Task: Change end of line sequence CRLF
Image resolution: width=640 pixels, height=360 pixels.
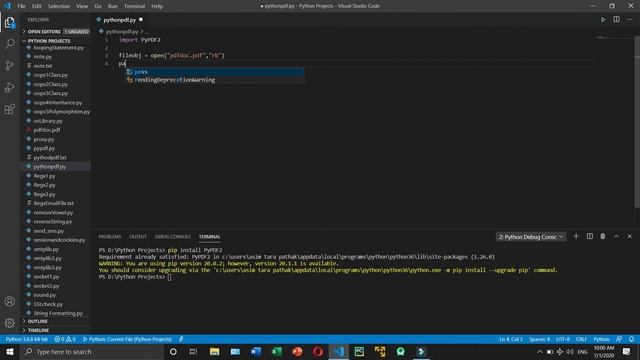Action: tap(581, 339)
